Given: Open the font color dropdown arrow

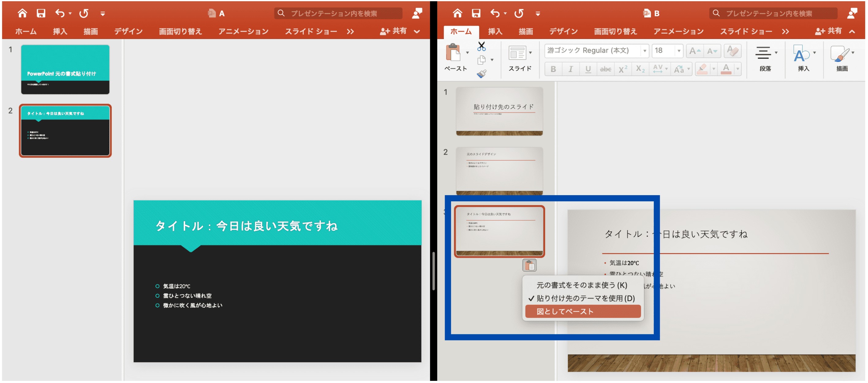Looking at the screenshot, I should click(x=737, y=69).
